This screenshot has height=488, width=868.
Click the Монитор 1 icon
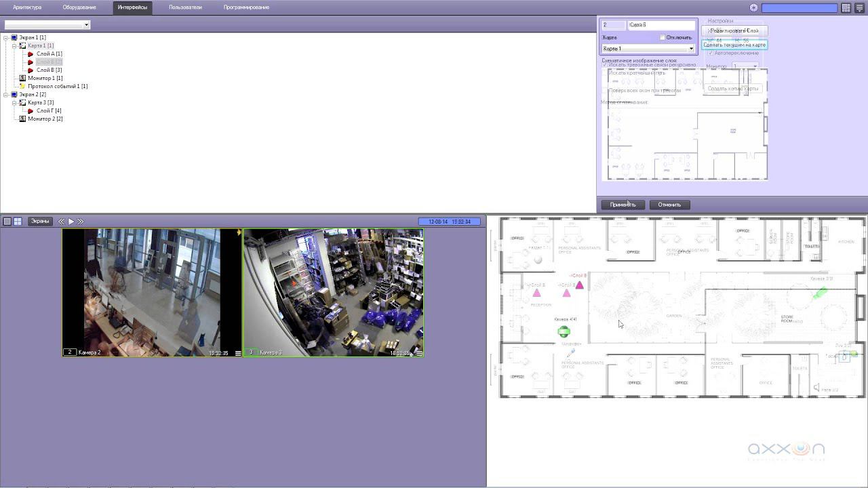tap(22, 78)
